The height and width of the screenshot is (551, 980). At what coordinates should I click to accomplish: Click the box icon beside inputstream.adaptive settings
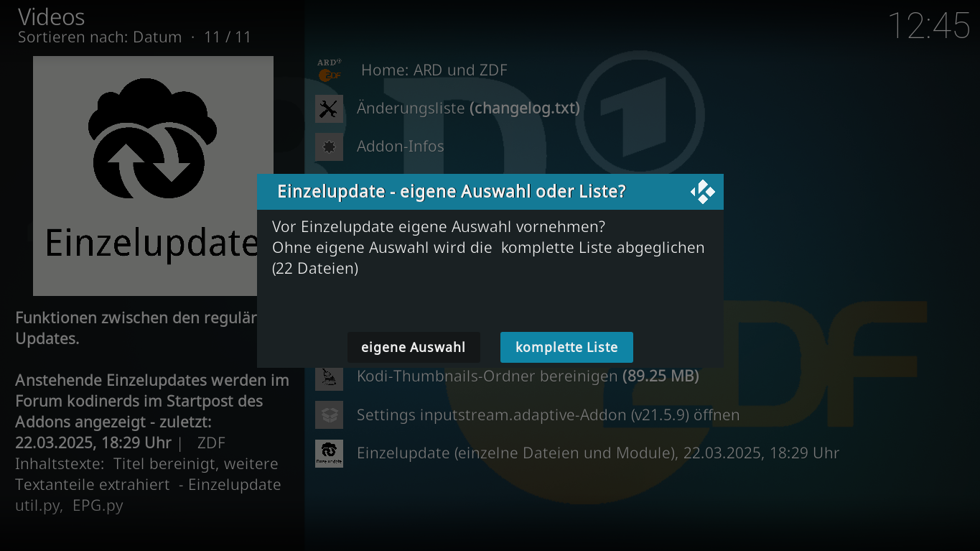tap(329, 415)
